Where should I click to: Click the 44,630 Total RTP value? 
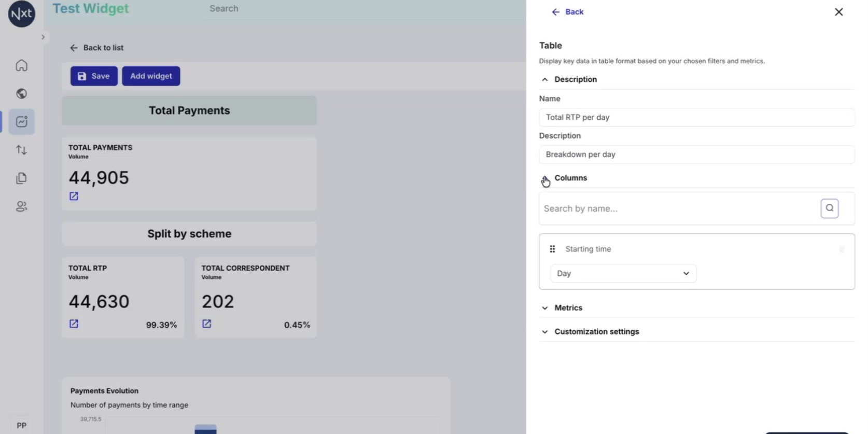click(99, 301)
